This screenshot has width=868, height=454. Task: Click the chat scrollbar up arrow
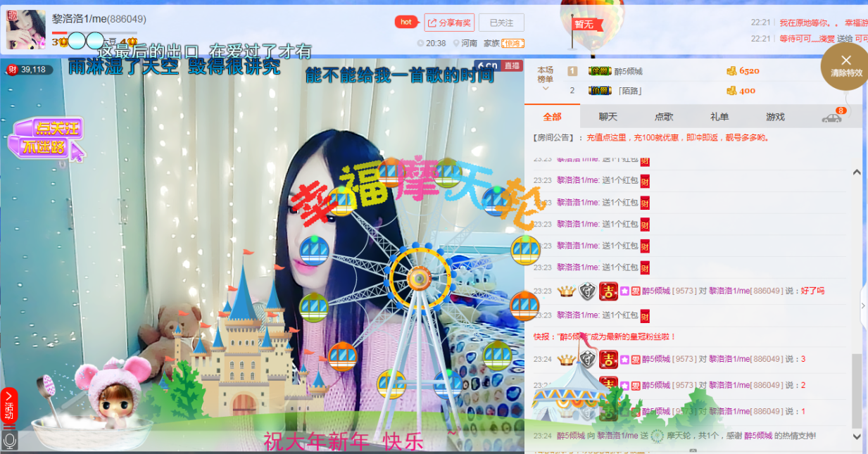pos(857,172)
